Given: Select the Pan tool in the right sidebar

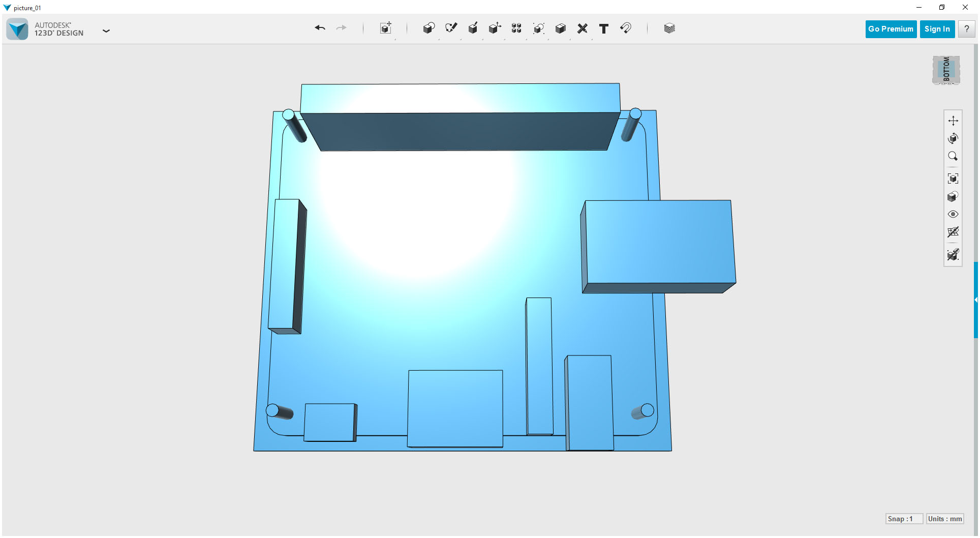Looking at the screenshot, I should tap(954, 121).
